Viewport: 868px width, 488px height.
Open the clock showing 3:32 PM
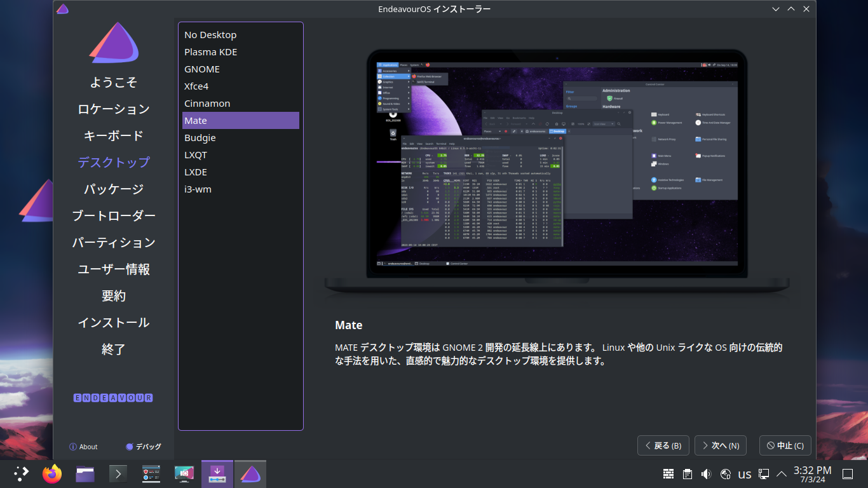tap(813, 474)
